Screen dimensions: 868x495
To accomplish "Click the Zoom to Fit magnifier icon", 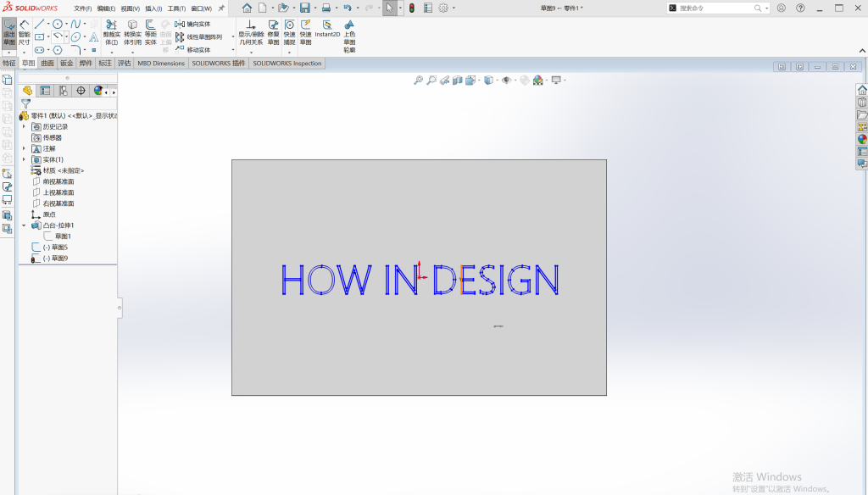I will coord(419,81).
